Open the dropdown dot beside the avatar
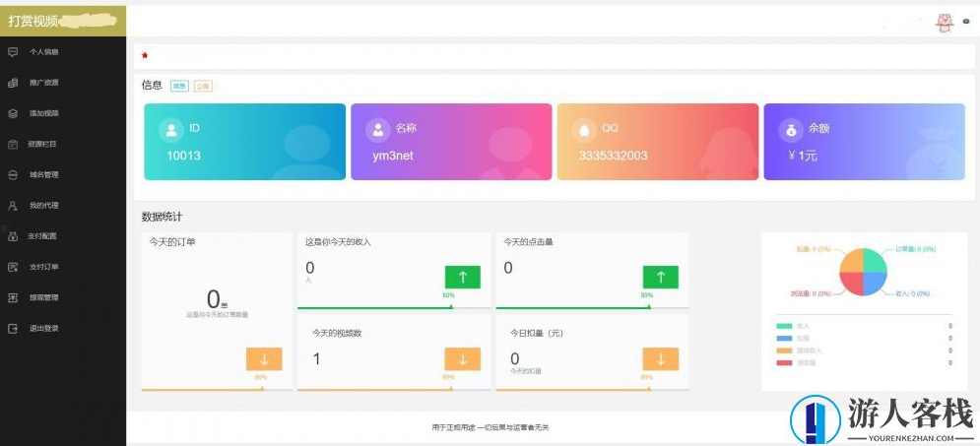Image resolution: width=980 pixels, height=446 pixels. (x=966, y=22)
